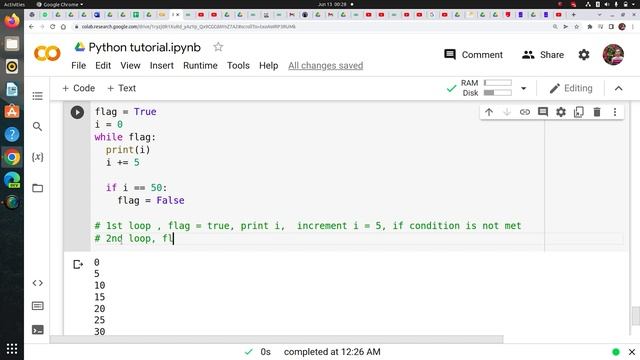Click the All changes saved link
The width and height of the screenshot is (640, 360).
(326, 66)
